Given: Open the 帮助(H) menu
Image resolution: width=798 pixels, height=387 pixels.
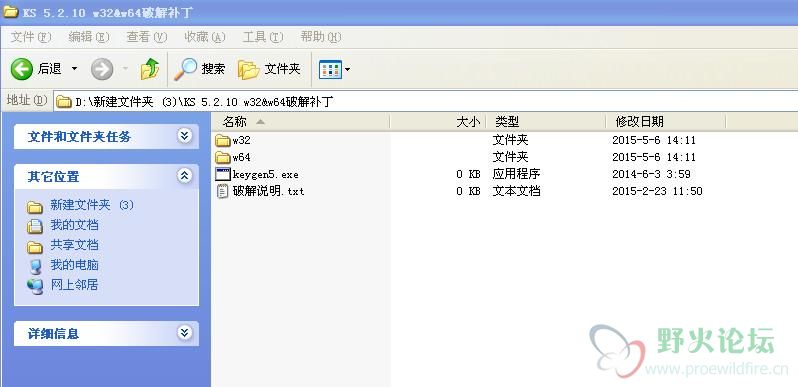Looking at the screenshot, I should click(321, 37).
